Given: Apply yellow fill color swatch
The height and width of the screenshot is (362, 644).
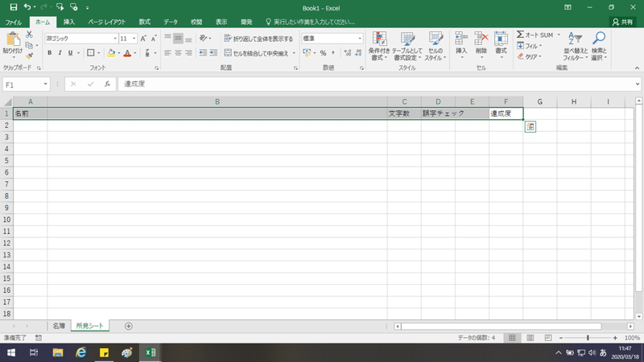Looking at the screenshot, I should click(x=111, y=53).
